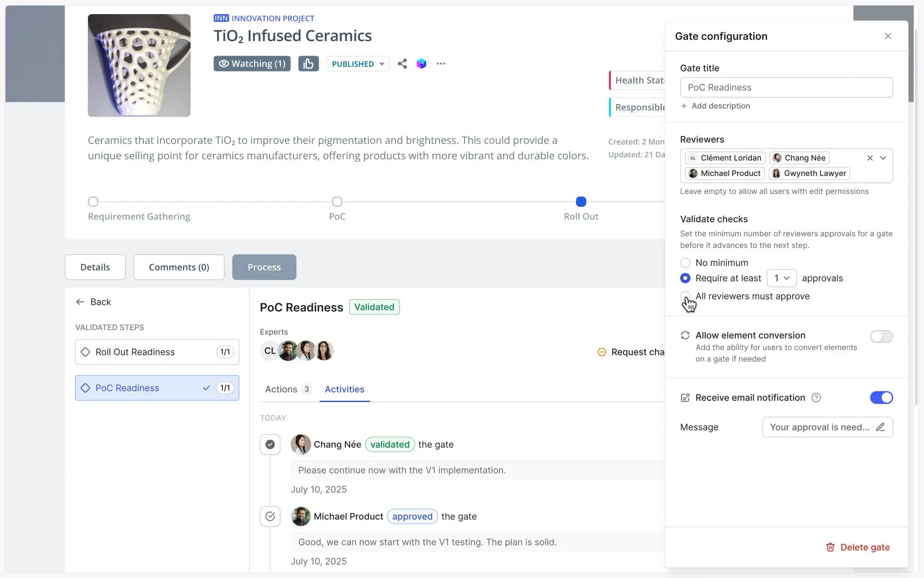The width and height of the screenshot is (924, 578).
Task: Click the Watching eye icon
Action: click(224, 63)
